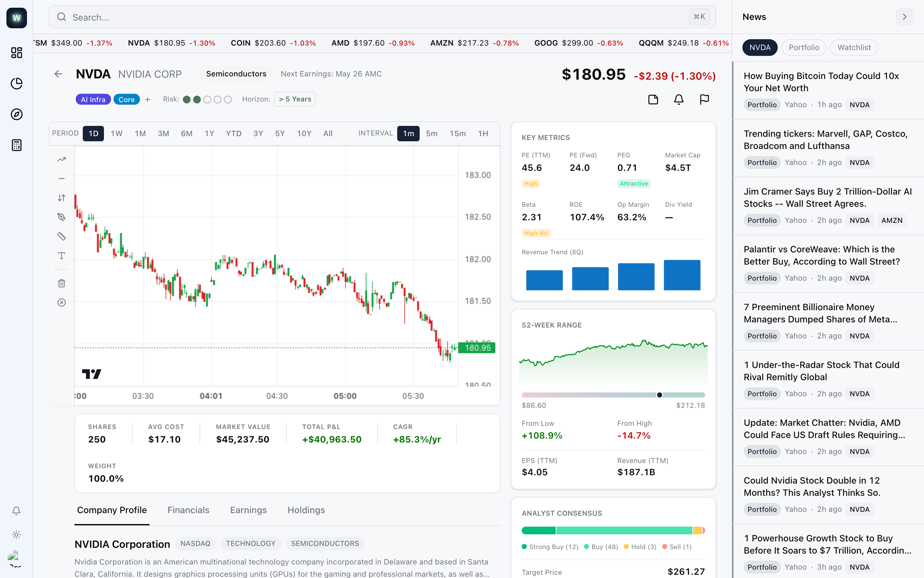This screenshot has width=924, height=578.
Task: Click the 52-week range slider marker
Action: [659, 395]
